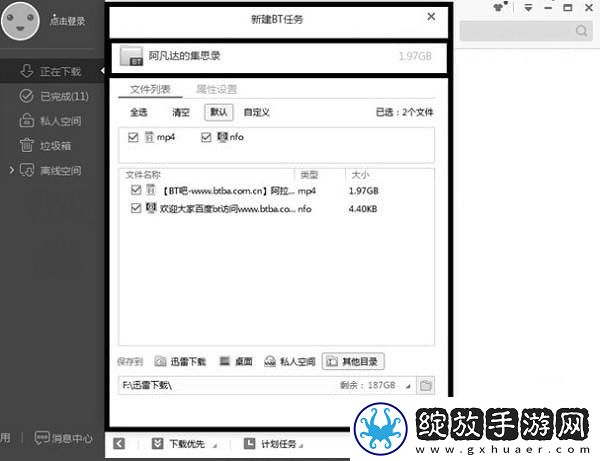Expand the 离线空间 chevron arrow
This screenshot has height=461, width=600.
(x=11, y=170)
